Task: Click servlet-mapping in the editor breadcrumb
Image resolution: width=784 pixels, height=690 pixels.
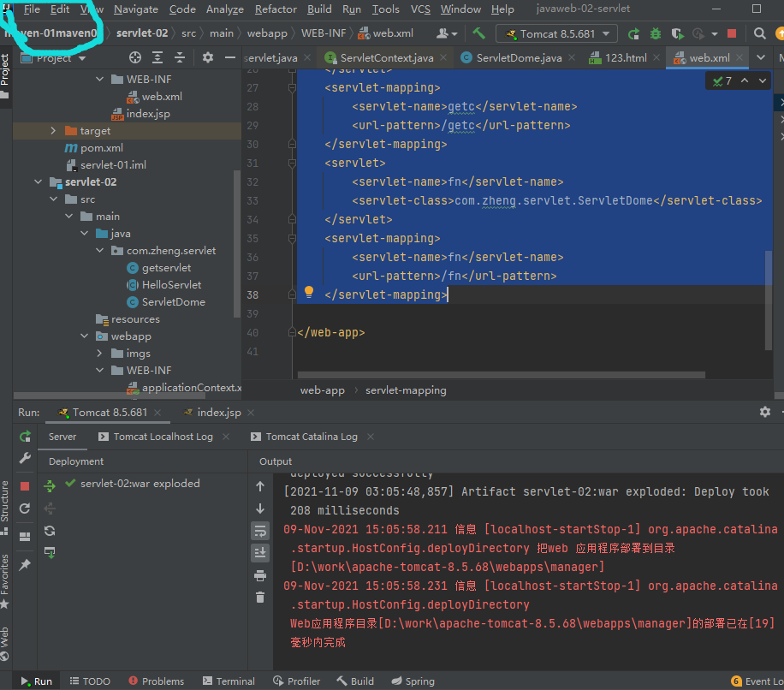Action: click(406, 390)
